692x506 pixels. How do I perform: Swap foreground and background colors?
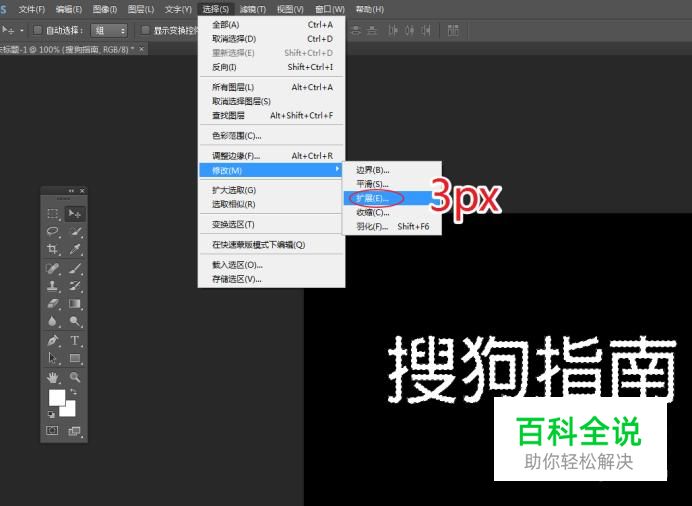coord(73,392)
